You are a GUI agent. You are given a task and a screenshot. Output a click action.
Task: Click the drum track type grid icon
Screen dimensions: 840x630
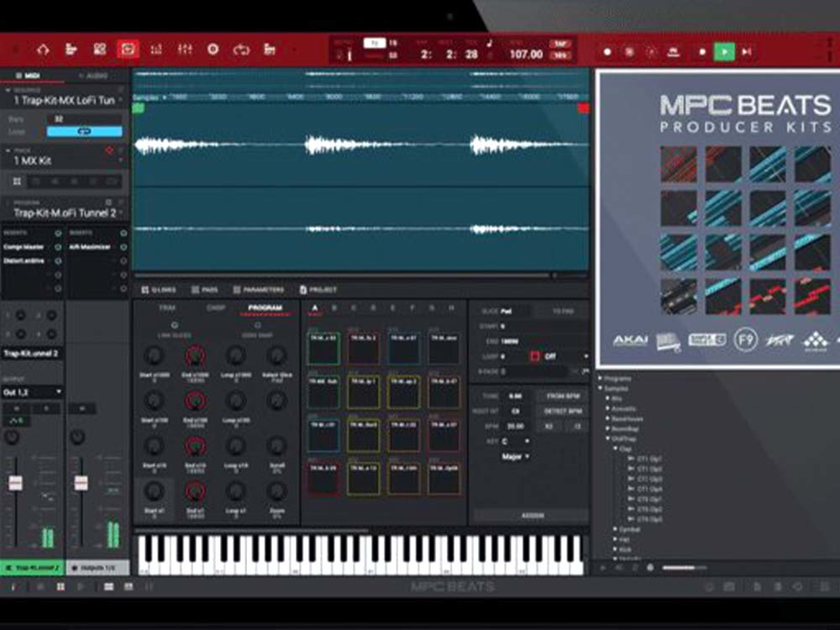click(17, 181)
